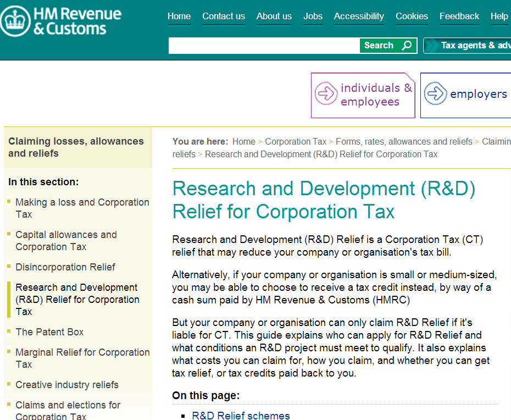Select Research and Development Relief sidebar item
Viewport: 511px width, 420px height.
point(77,300)
